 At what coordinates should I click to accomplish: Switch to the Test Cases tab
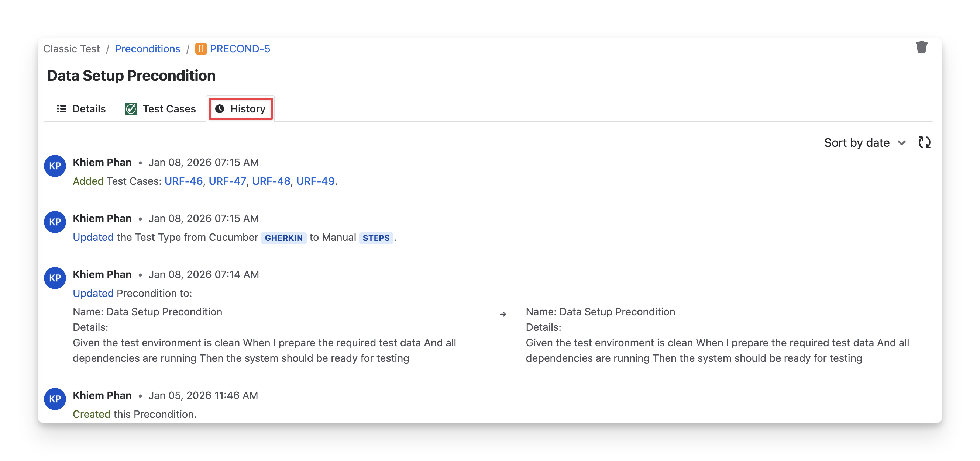tap(160, 109)
